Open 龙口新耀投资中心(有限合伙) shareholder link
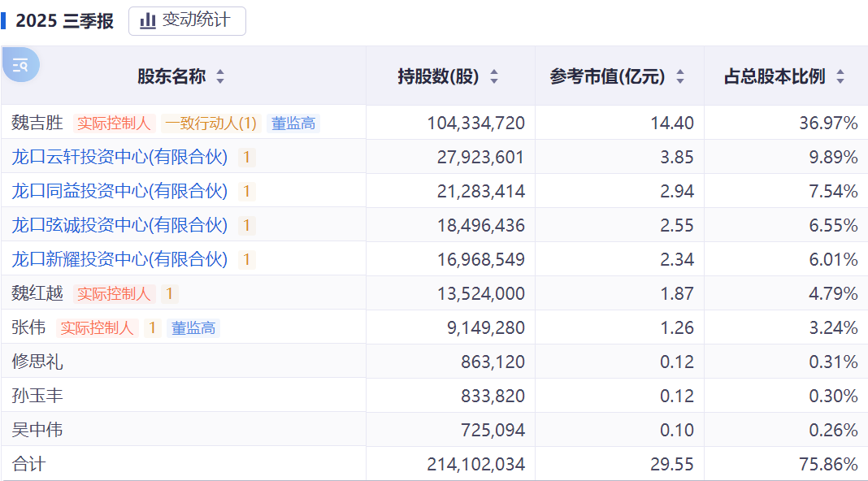The height and width of the screenshot is (481, 868). (x=119, y=259)
